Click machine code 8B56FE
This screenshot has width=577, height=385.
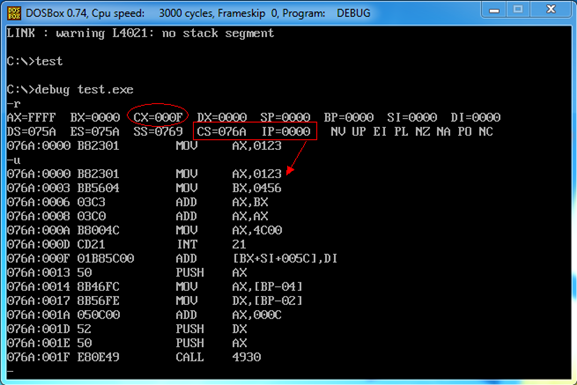coord(98,301)
